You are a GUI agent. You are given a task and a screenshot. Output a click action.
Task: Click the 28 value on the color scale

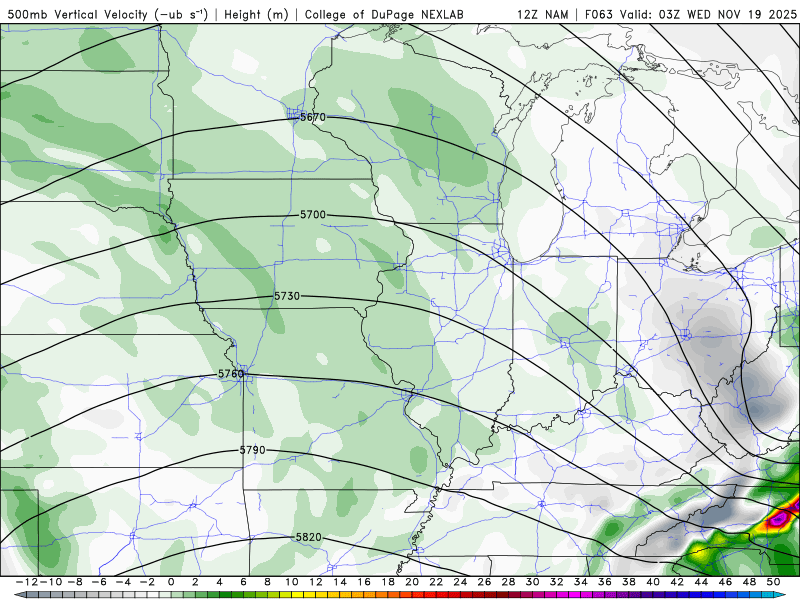[508, 582]
